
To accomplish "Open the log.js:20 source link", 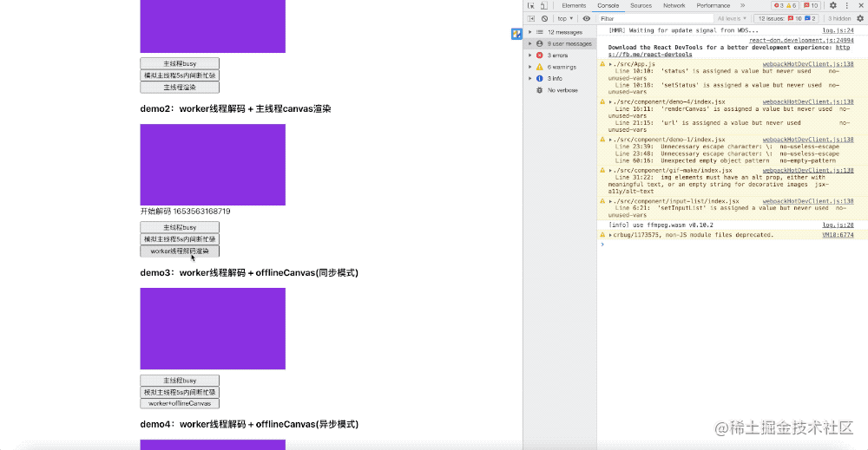I will (x=838, y=225).
